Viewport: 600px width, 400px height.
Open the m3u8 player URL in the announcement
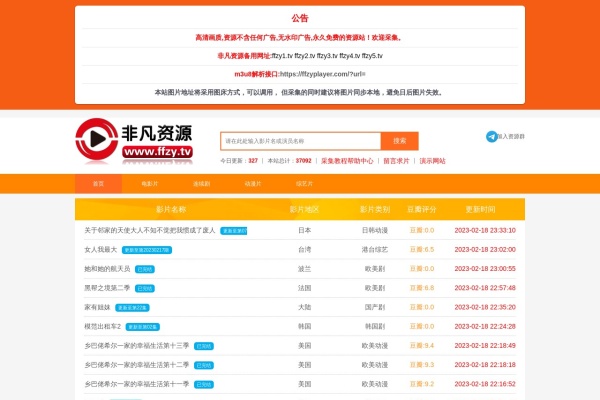323,74
